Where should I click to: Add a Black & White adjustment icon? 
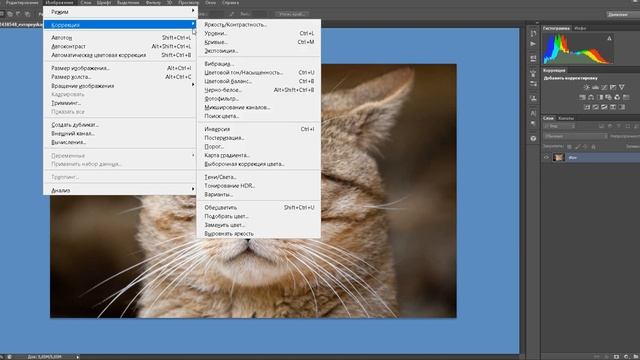coord(600,97)
